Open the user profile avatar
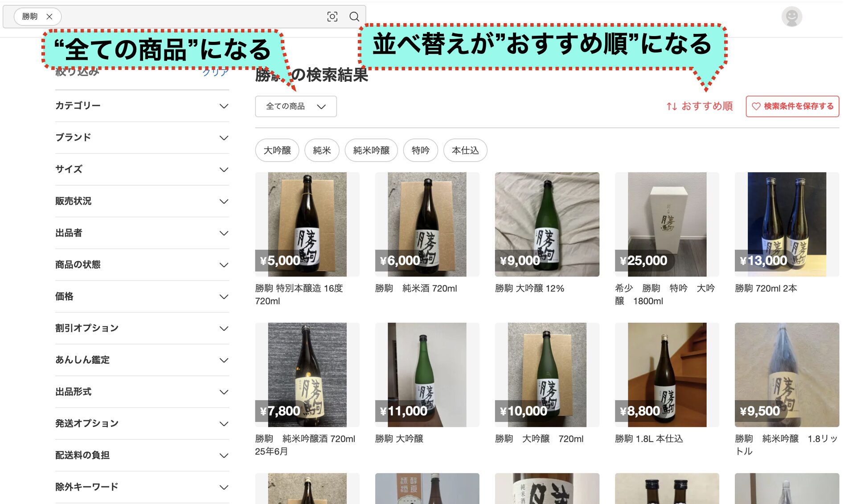 (x=791, y=17)
